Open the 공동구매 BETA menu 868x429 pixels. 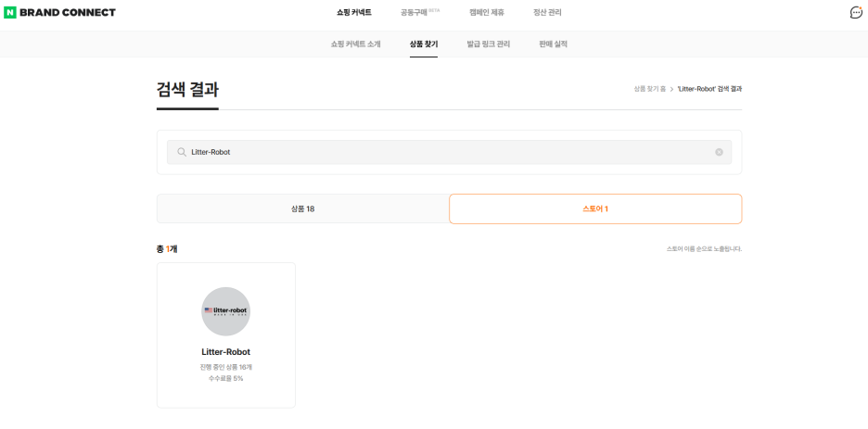coord(419,12)
